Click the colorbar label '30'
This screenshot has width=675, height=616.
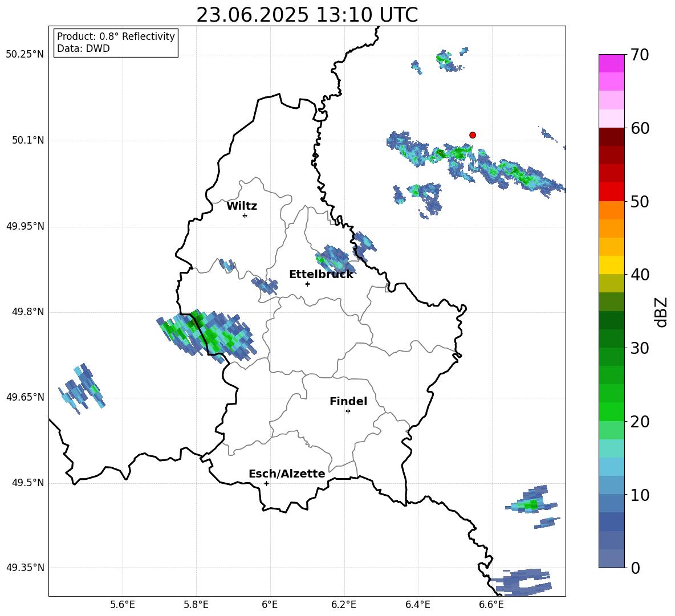tap(640, 348)
